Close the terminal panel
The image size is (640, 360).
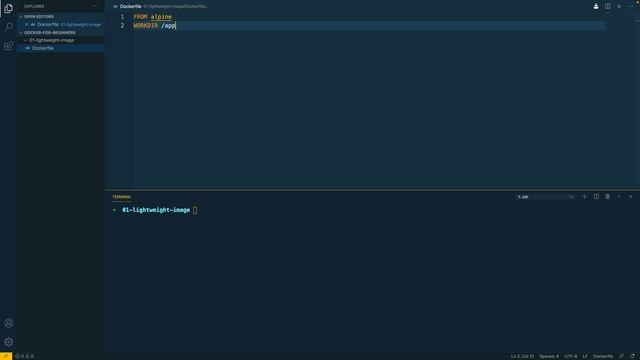pyautogui.click(x=631, y=197)
